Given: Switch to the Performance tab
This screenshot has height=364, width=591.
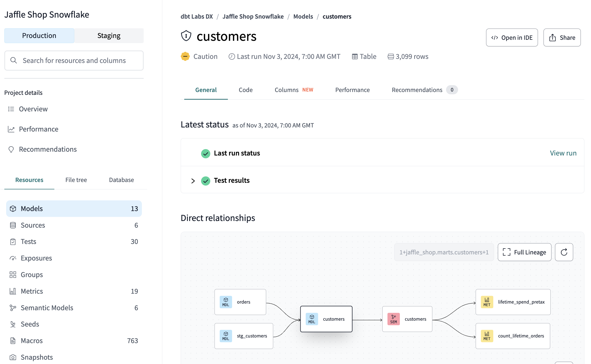Looking at the screenshot, I should [352, 89].
